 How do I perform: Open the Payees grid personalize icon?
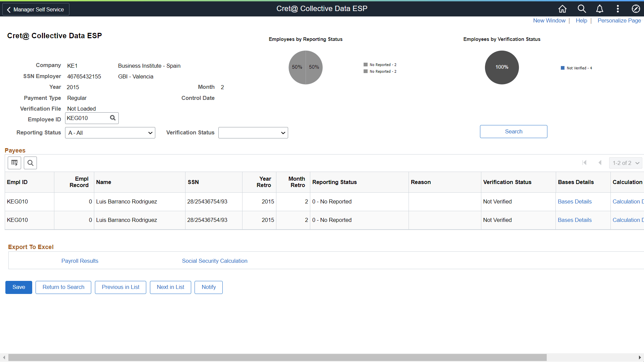[x=14, y=163]
